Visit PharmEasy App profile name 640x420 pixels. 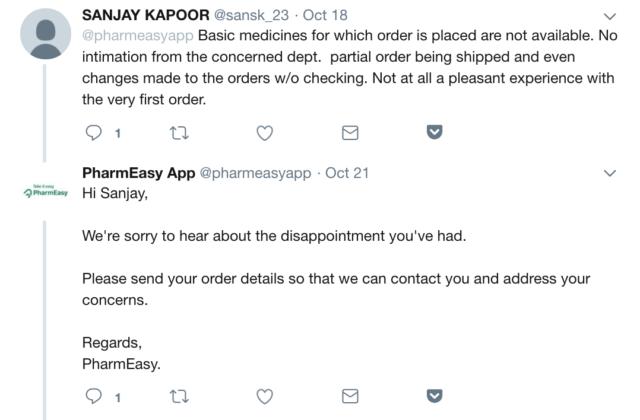(x=139, y=173)
